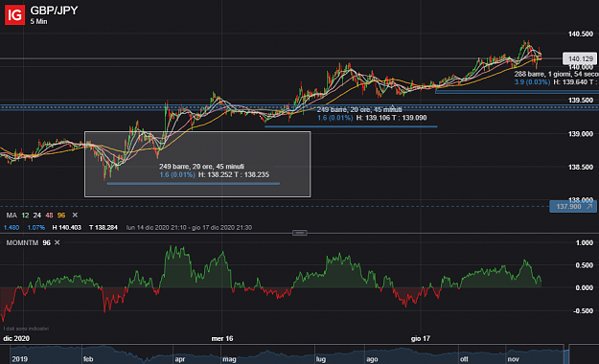This screenshot has width=599, height=364.
Task: Click the 139.500 price axis label
Action: pyautogui.click(x=581, y=101)
